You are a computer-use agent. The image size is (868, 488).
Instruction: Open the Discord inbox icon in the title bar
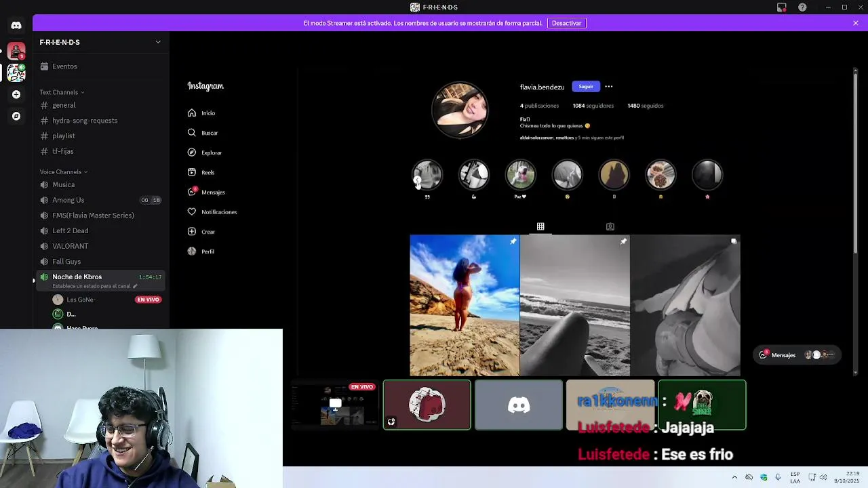(782, 7)
